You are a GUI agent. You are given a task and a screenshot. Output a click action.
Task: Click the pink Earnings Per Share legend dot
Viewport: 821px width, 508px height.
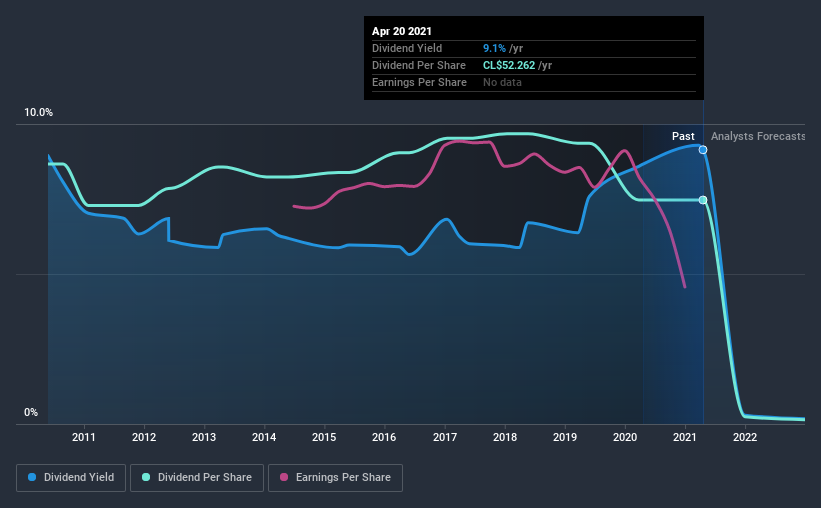284,477
